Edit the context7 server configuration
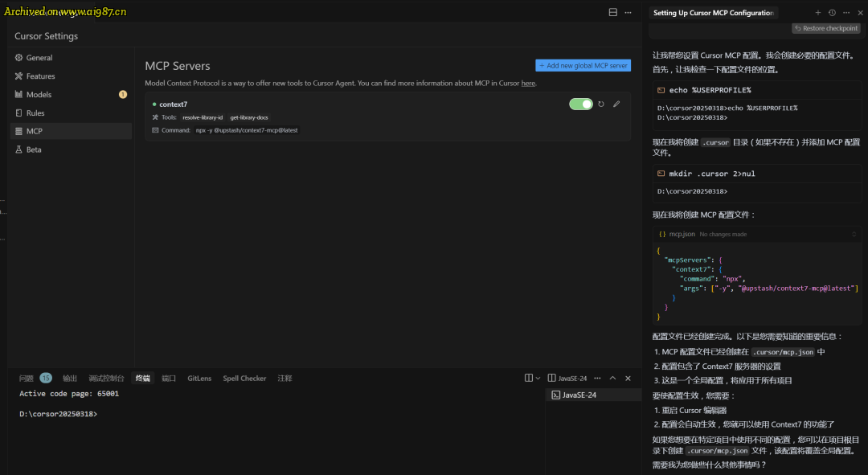This screenshot has width=868, height=475. tap(616, 104)
